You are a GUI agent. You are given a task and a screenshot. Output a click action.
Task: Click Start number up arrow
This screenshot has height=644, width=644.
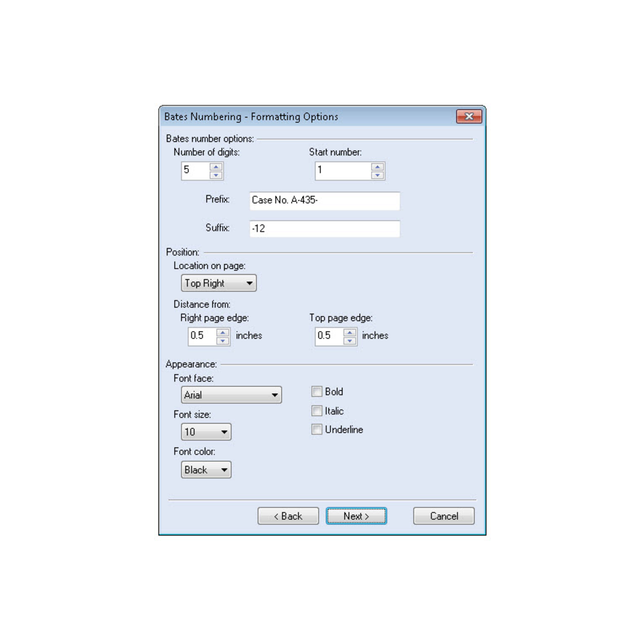(377, 167)
